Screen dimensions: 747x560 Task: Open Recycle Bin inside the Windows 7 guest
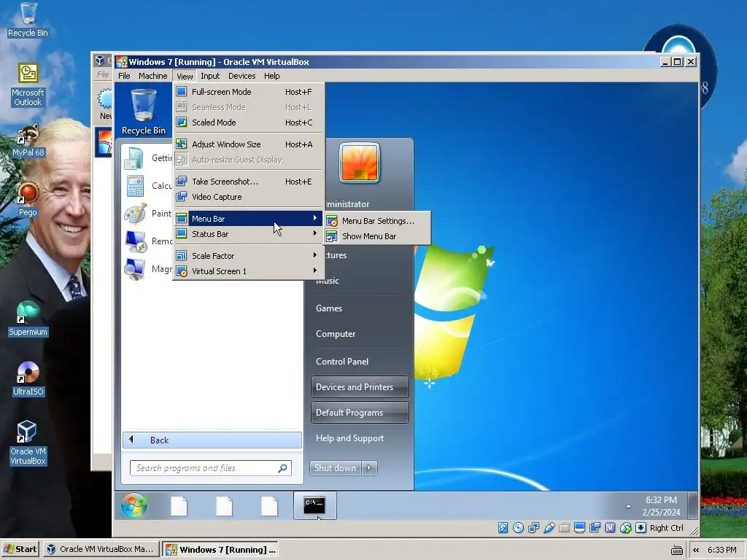(144, 112)
